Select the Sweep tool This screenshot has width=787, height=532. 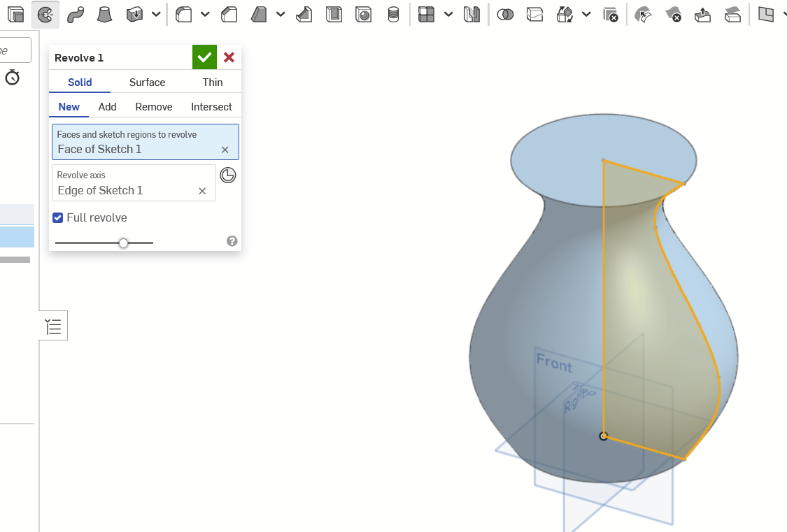[76, 15]
